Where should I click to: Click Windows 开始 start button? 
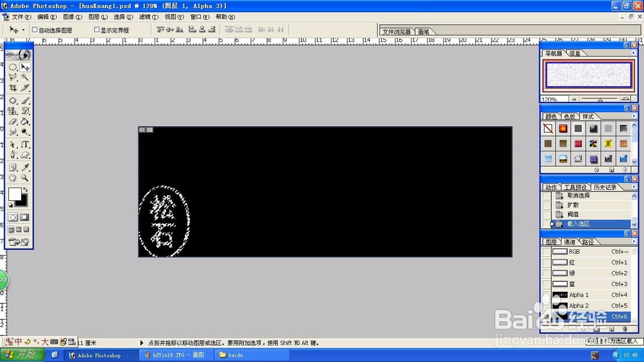[22, 355]
